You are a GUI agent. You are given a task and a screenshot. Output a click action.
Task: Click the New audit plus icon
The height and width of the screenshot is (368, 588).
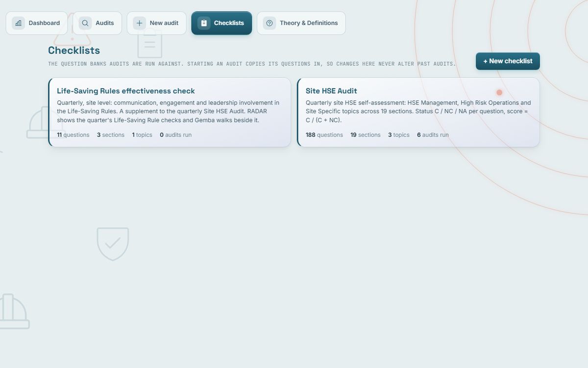point(139,23)
